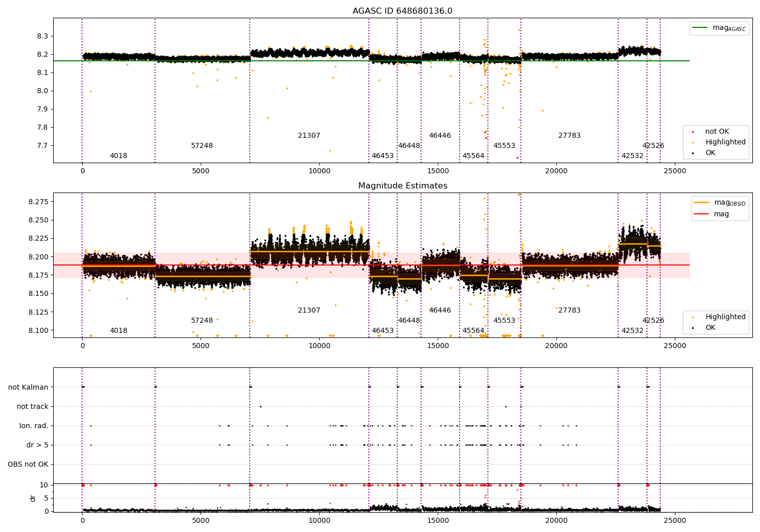Click obsid label 45553 in AGASC ID plot
This screenshot has height=532, width=760.
tap(504, 146)
